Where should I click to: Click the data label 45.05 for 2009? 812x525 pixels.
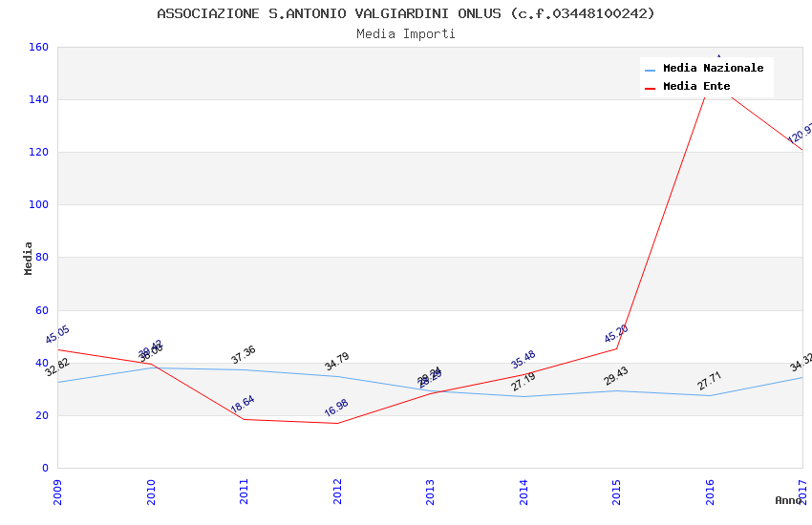[x=57, y=334]
